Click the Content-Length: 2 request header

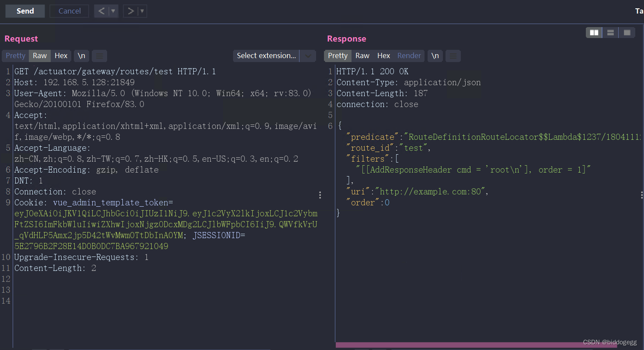pos(55,268)
